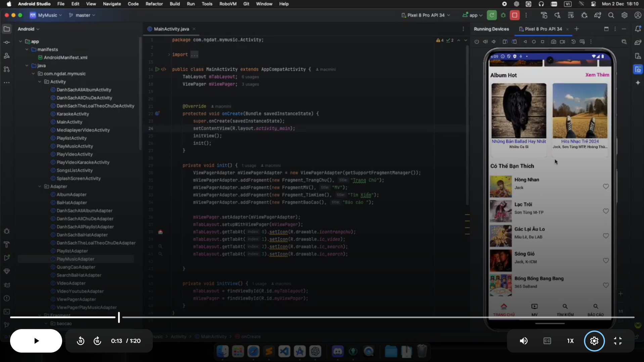Click the video progress bar scrubber

pos(119,317)
